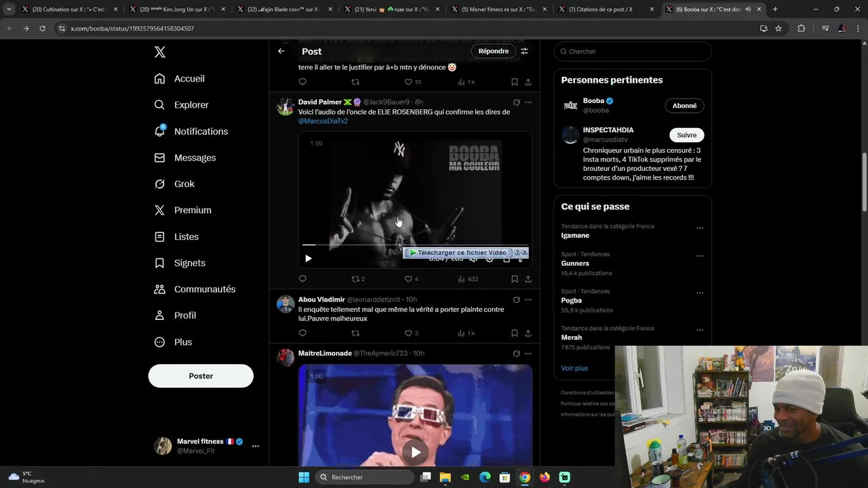868x488 pixels.
Task: Like Abou Vladimir's post
Action: pyautogui.click(x=408, y=333)
